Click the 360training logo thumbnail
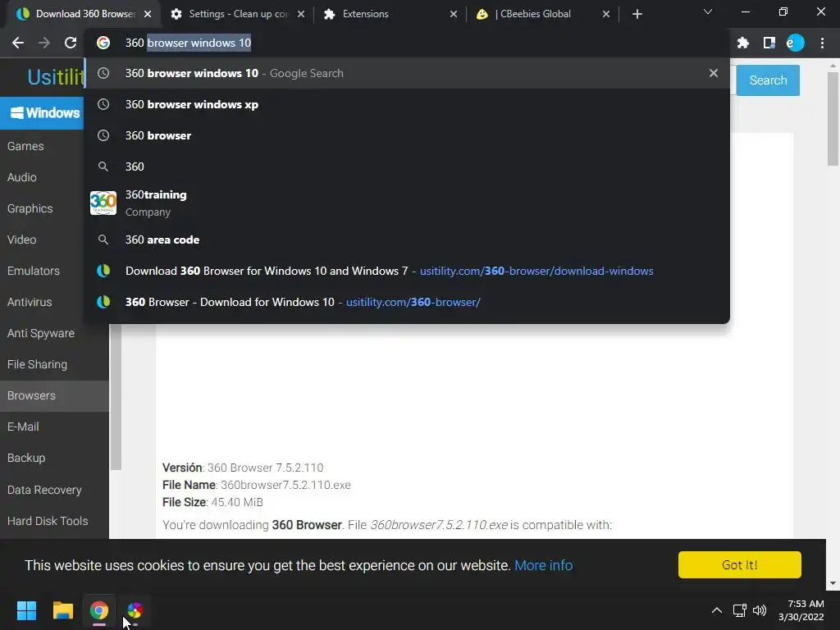The width and height of the screenshot is (840, 630). pyautogui.click(x=103, y=203)
